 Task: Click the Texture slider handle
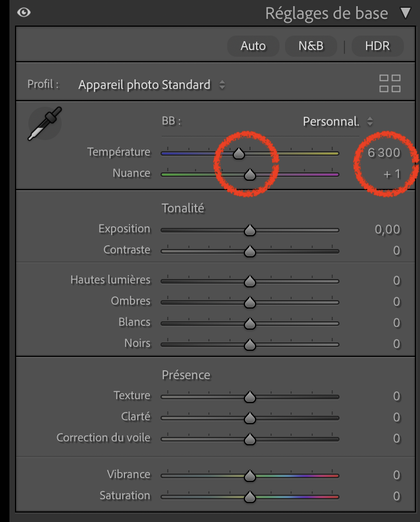tap(250, 397)
